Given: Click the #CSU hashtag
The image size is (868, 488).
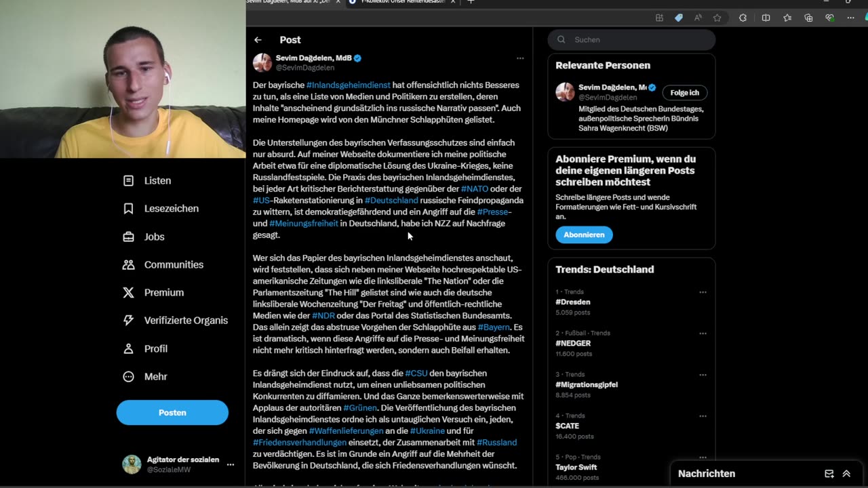Looking at the screenshot, I should 416,373.
